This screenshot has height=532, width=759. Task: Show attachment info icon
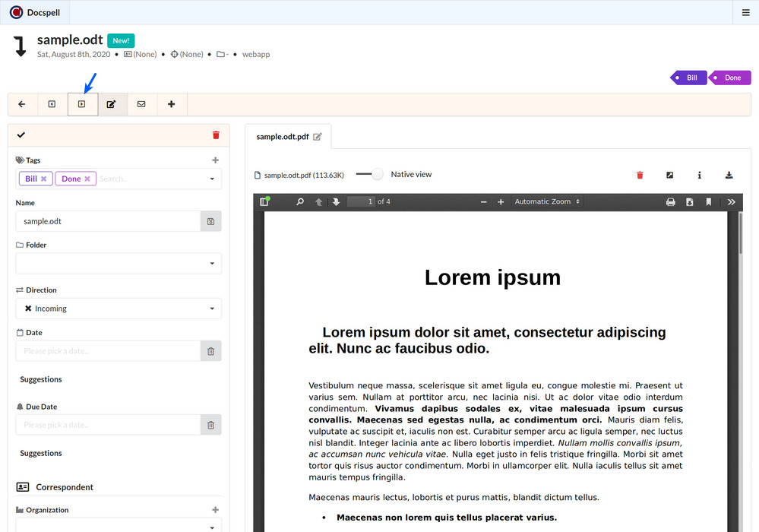[699, 175]
